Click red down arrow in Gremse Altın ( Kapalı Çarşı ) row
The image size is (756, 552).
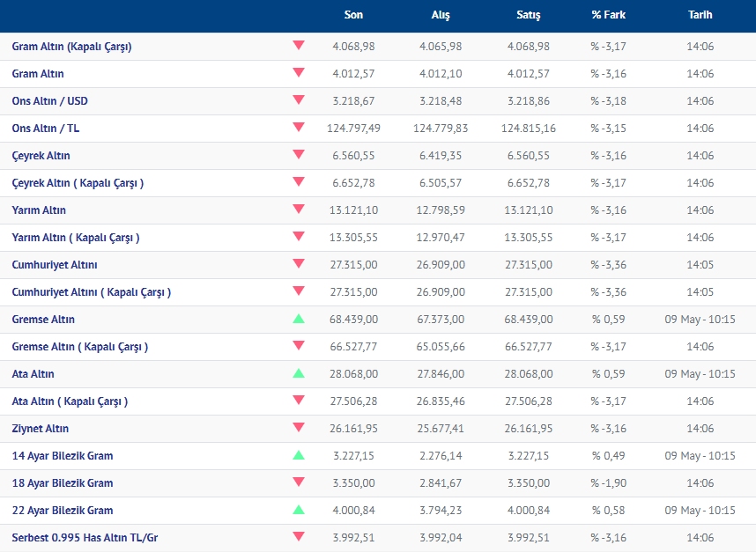[299, 345]
